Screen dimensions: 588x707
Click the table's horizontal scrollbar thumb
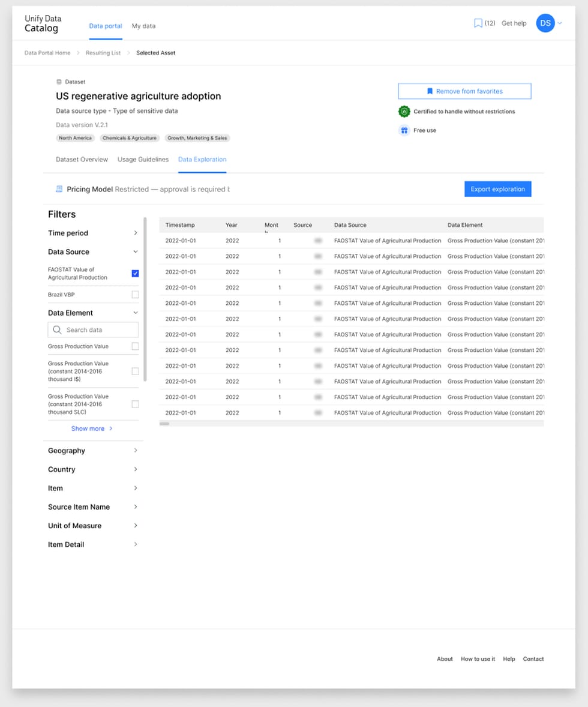[x=164, y=424]
